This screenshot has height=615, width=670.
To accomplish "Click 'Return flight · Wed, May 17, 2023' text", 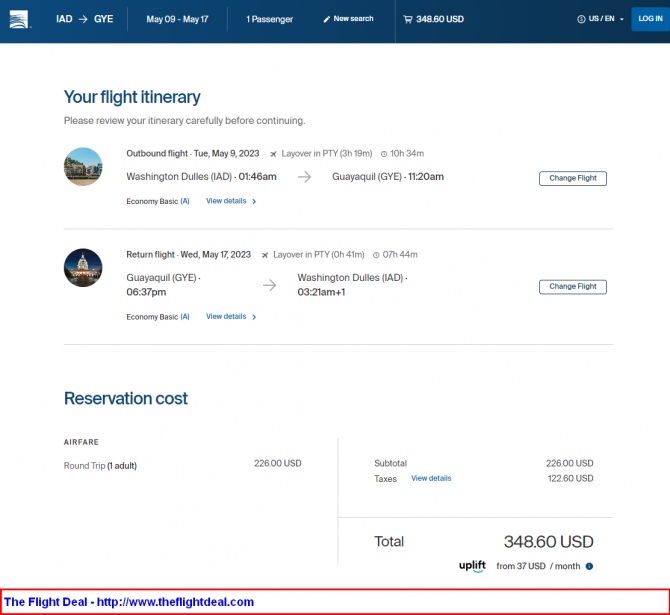I will pyautogui.click(x=188, y=255).
